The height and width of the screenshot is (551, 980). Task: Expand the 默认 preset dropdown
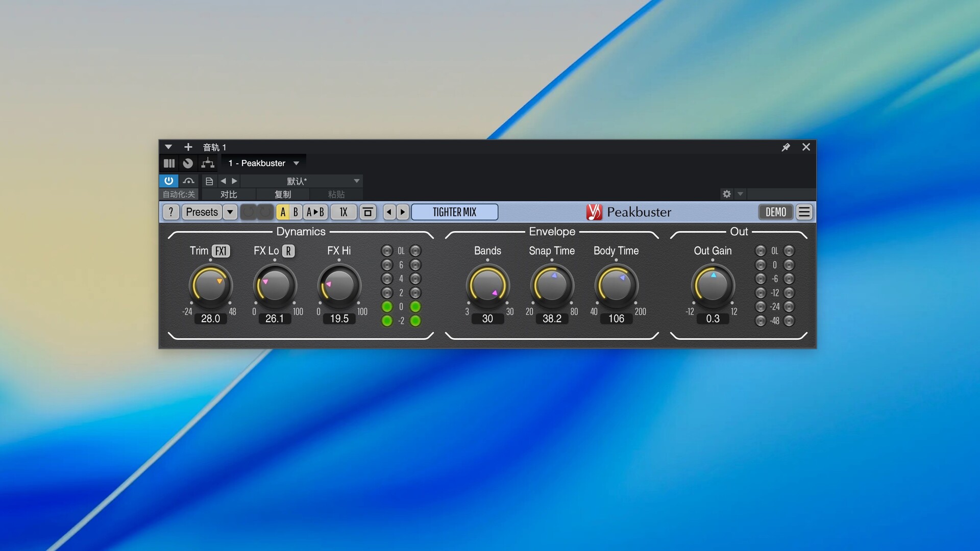pyautogui.click(x=357, y=181)
